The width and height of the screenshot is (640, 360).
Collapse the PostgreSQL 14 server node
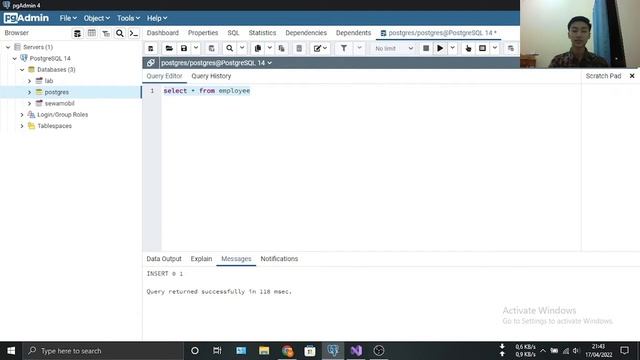(15, 58)
